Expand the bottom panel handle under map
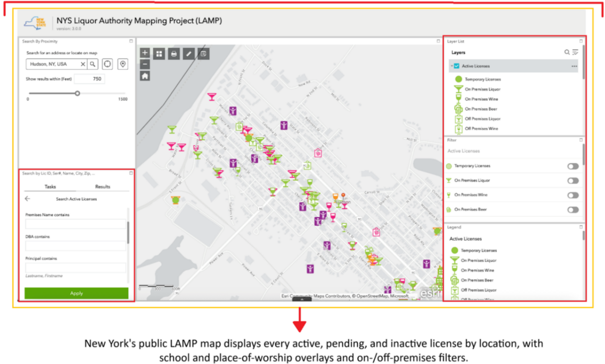The image size is (605, 364). click(x=302, y=299)
